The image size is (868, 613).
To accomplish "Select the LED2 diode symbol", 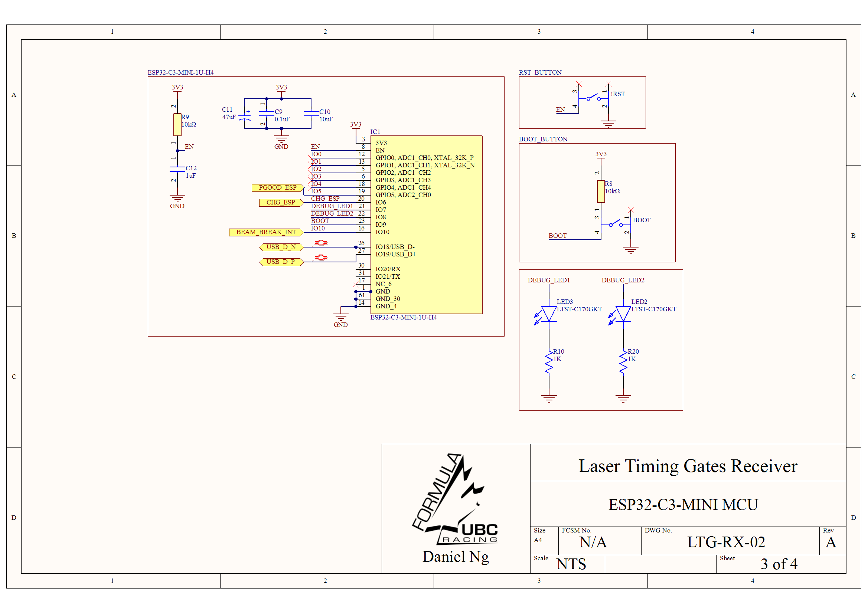I will [620, 314].
